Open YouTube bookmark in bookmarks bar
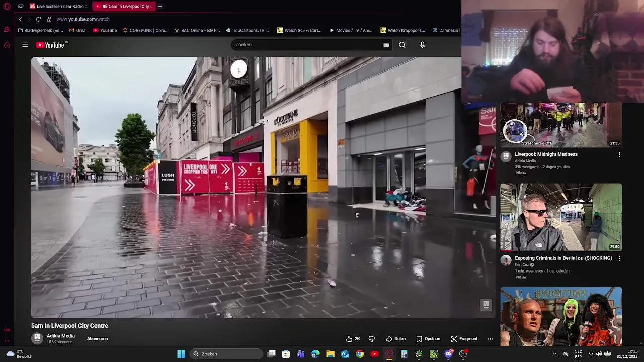The image size is (644, 362). pos(105,30)
